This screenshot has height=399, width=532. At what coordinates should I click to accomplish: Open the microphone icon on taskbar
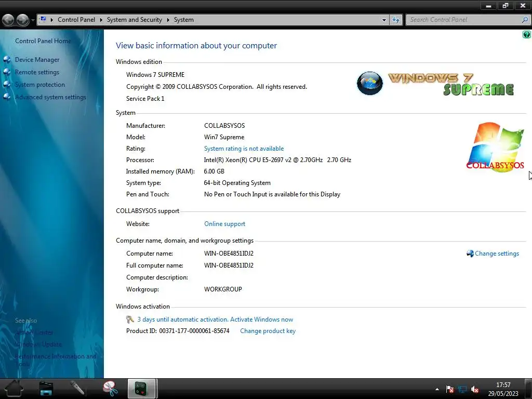point(77,389)
